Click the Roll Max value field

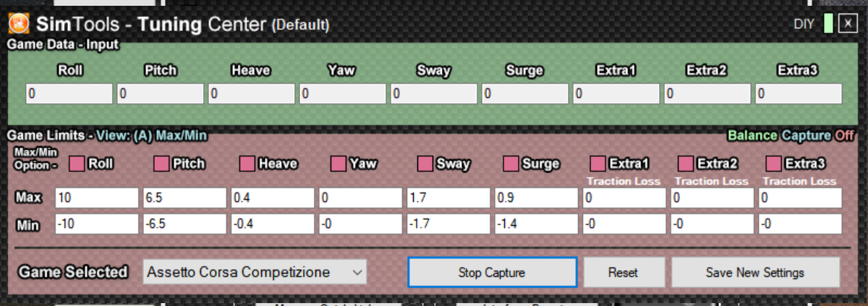96,198
